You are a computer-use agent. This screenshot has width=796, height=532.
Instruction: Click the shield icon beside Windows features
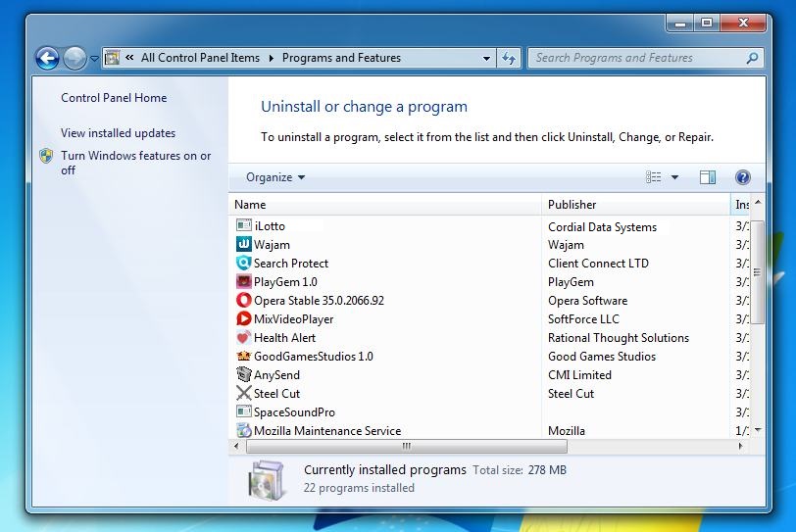click(46, 156)
